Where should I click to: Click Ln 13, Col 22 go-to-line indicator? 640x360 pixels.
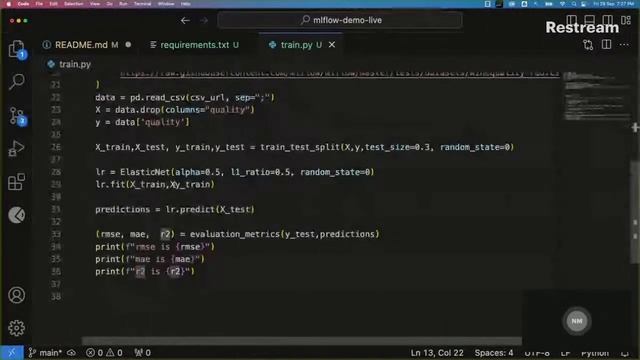(x=437, y=353)
